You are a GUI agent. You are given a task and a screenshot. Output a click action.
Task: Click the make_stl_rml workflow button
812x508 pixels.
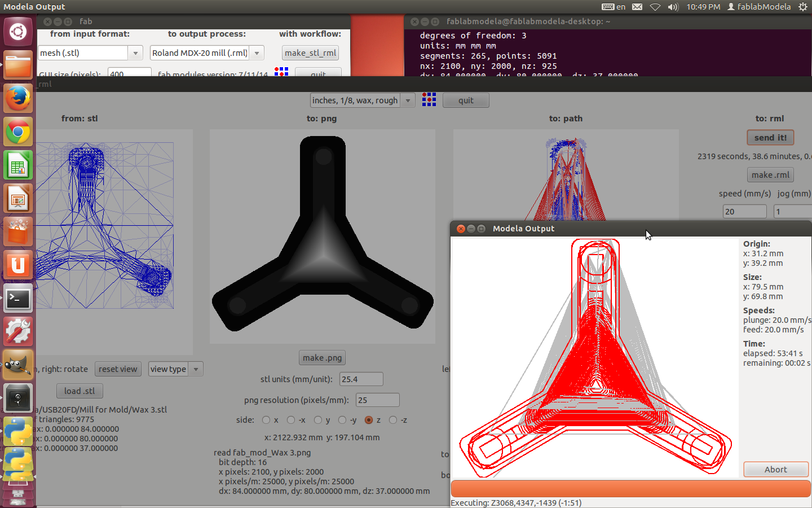(310, 53)
